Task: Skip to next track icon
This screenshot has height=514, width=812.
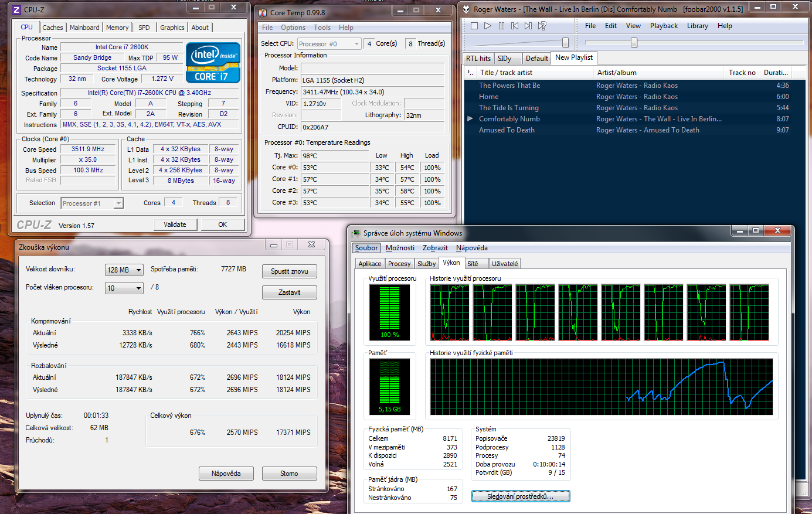Action: tap(528, 26)
